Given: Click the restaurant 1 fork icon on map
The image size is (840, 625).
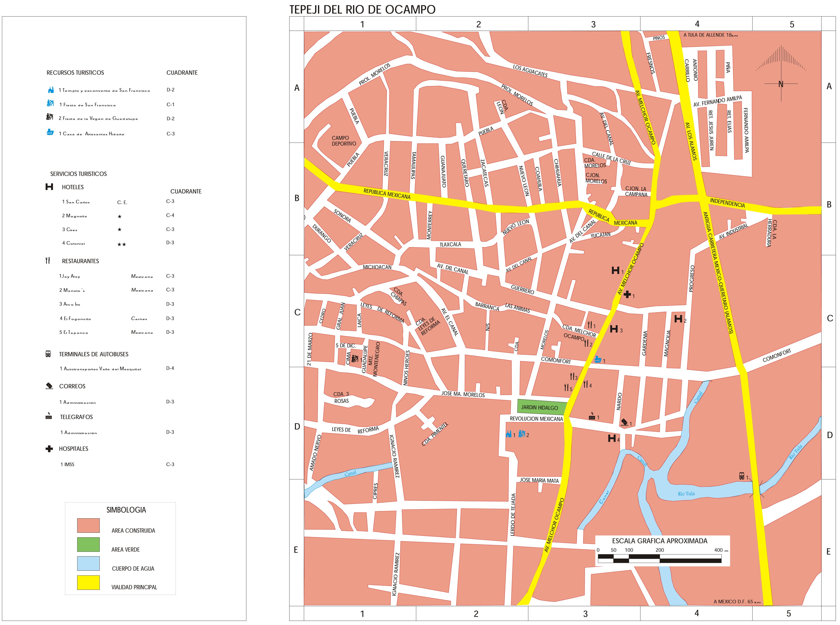Looking at the screenshot, I should [589, 325].
